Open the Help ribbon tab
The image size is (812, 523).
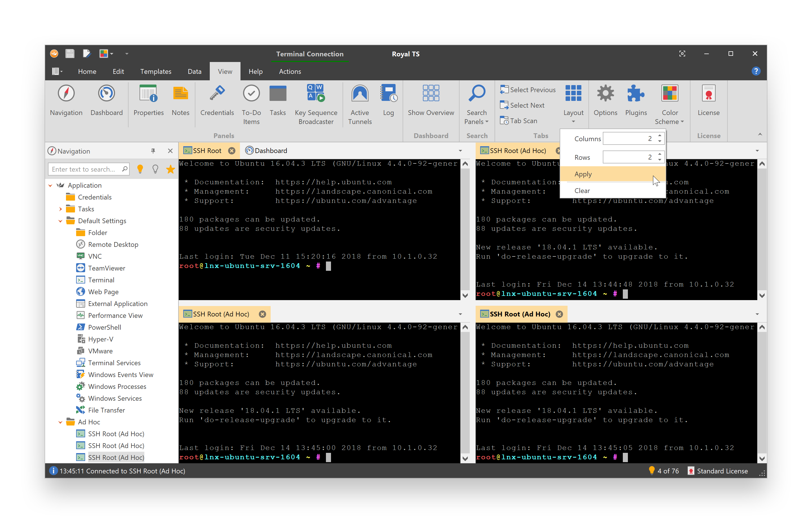coord(255,72)
